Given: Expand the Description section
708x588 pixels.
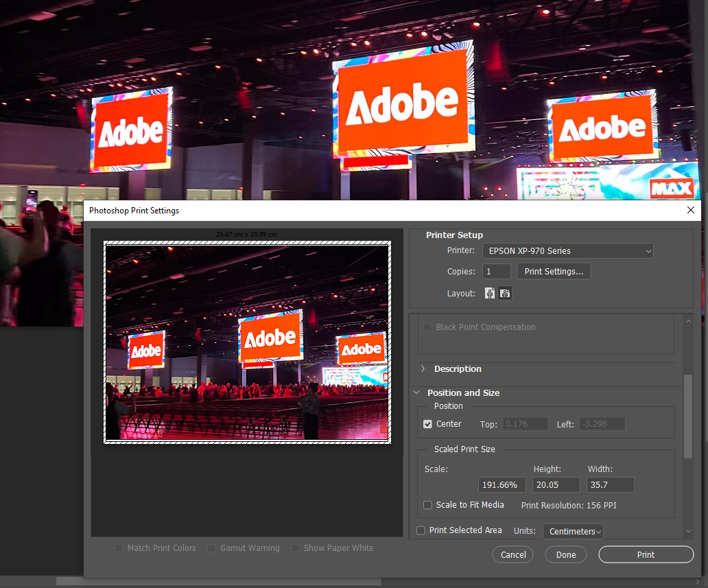Looking at the screenshot, I should [x=423, y=369].
